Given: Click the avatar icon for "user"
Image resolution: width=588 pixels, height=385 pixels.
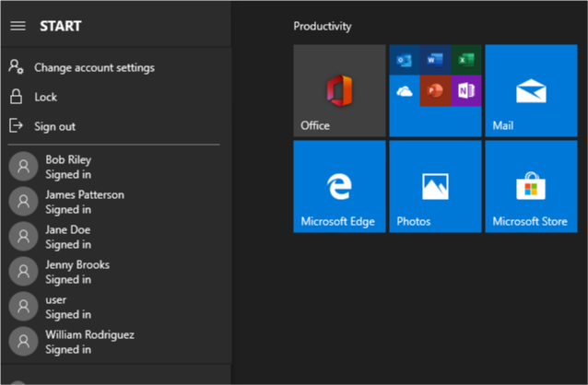Looking at the screenshot, I should pos(23,307).
